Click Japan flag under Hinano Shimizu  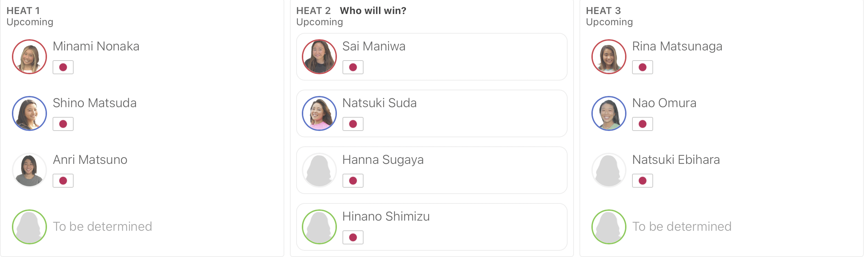click(353, 237)
